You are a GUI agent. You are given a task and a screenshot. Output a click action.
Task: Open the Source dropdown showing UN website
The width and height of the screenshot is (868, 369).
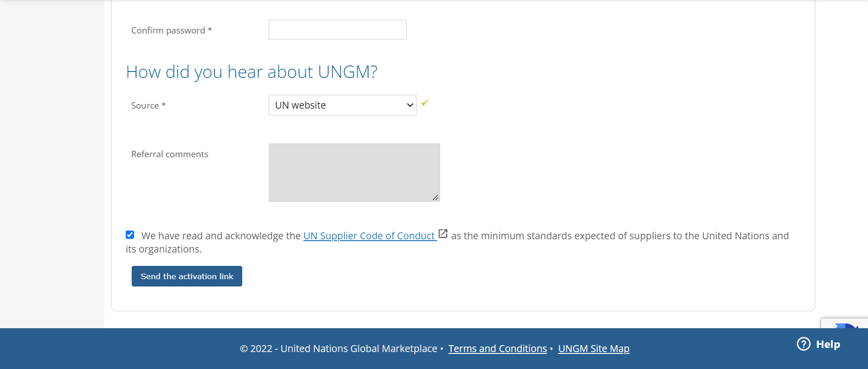coord(342,105)
